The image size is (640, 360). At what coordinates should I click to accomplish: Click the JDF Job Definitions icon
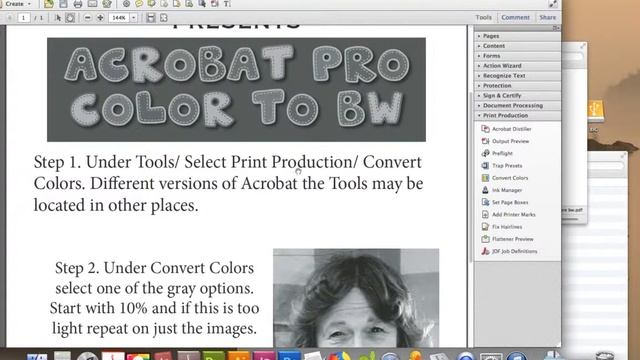pyautogui.click(x=485, y=251)
